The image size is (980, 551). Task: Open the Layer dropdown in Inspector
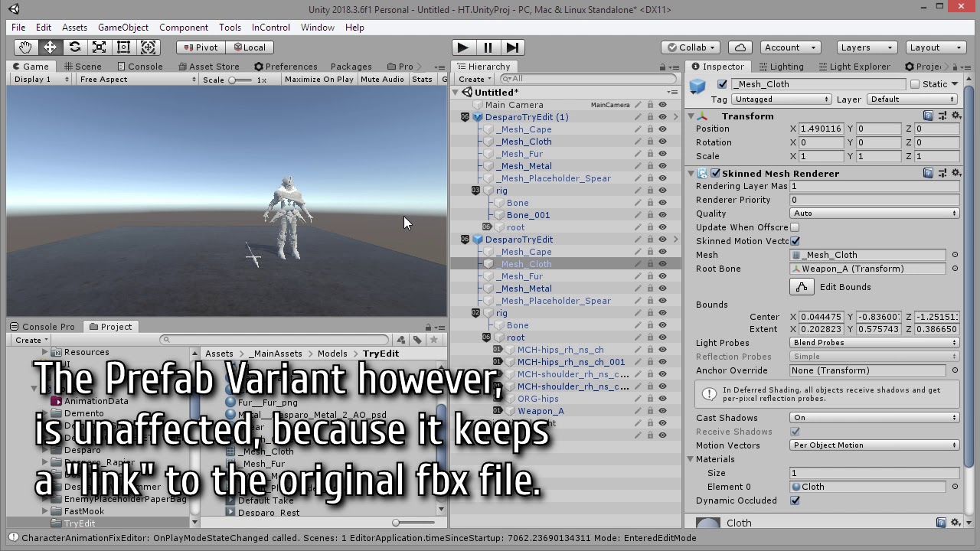click(x=913, y=99)
